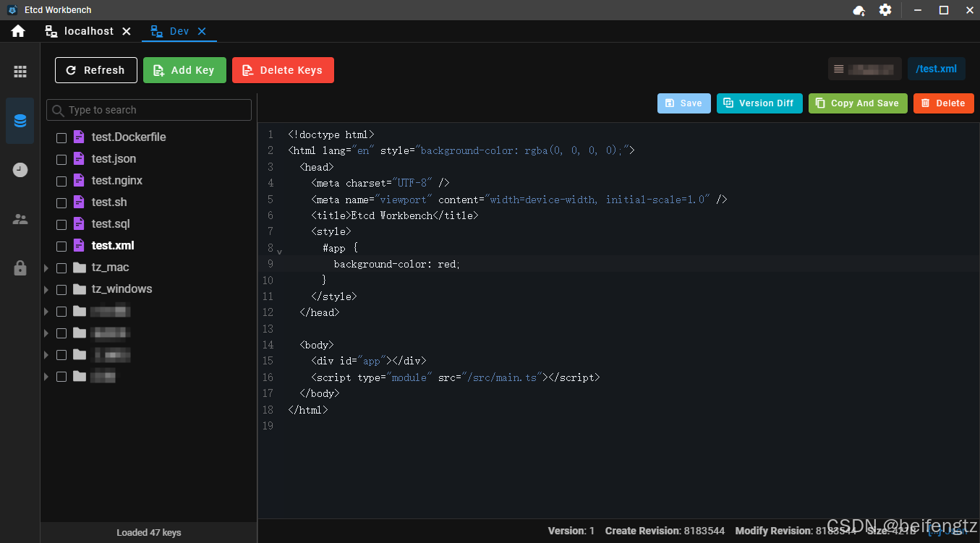Check the test.json checkbox

tap(61, 159)
